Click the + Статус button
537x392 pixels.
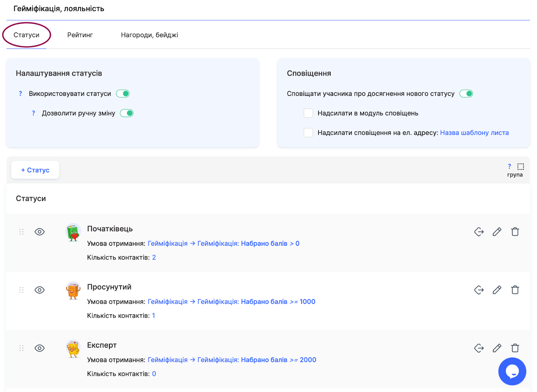[x=35, y=170]
